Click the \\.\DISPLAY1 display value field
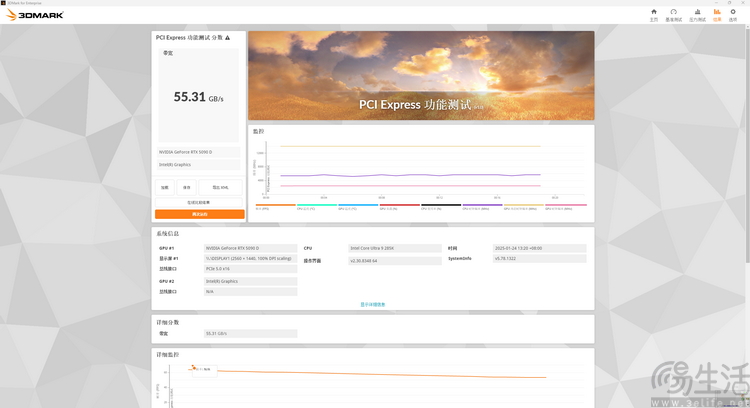 [x=251, y=258]
